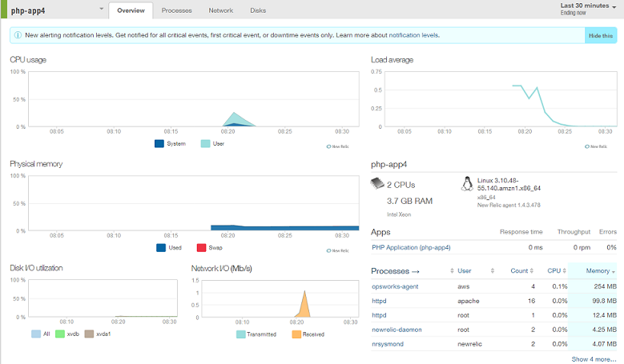Viewport: 624px width, 364px height.
Task: Open the php-app4 server dropdown arrow
Action: point(102,8)
